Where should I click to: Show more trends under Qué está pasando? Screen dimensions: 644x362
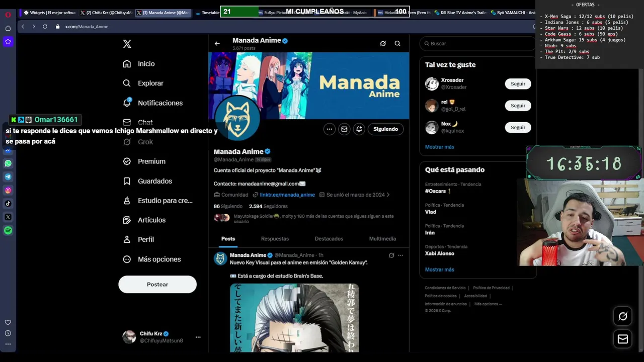click(x=439, y=269)
